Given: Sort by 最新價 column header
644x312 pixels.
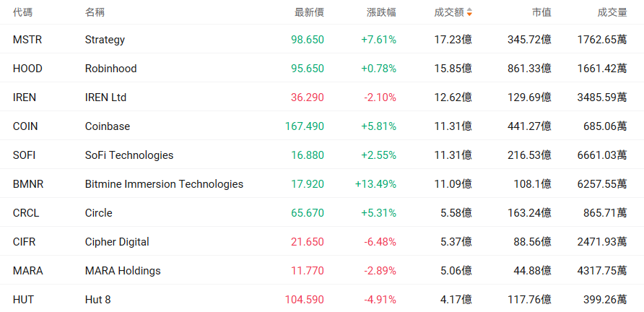Looking at the screenshot, I should [x=309, y=12].
